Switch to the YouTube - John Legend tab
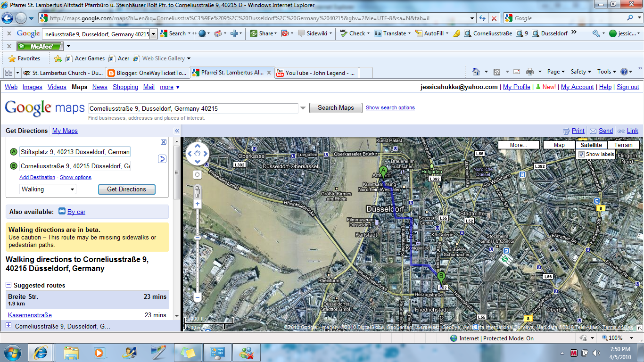The height and width of the screenshot is (362, 644). [x=317, y=73]
